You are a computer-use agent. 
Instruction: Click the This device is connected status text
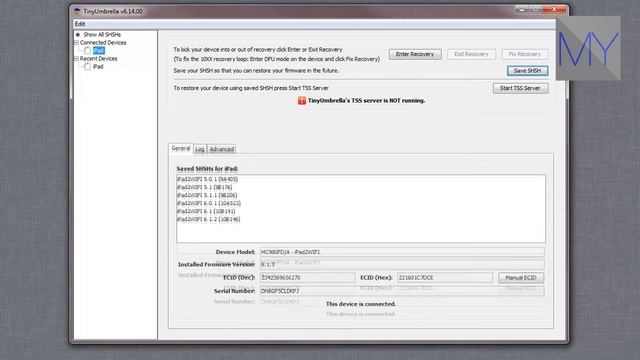361,304
